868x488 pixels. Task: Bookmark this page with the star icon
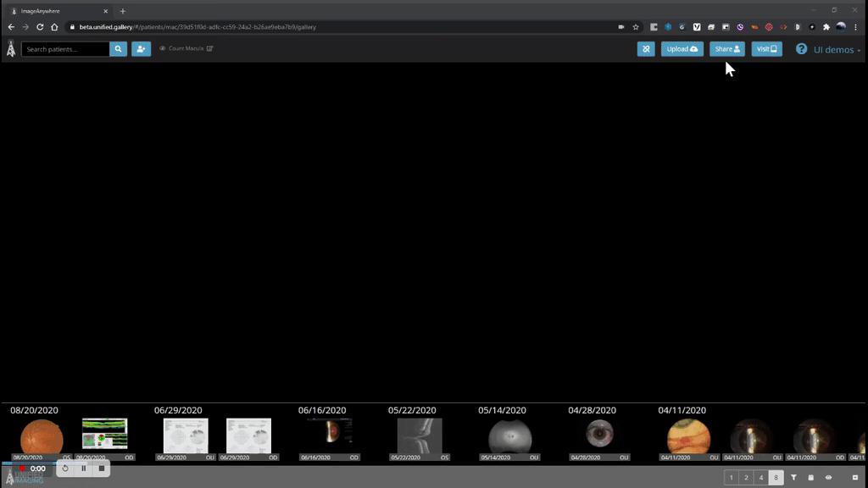(x=636, y=27)
